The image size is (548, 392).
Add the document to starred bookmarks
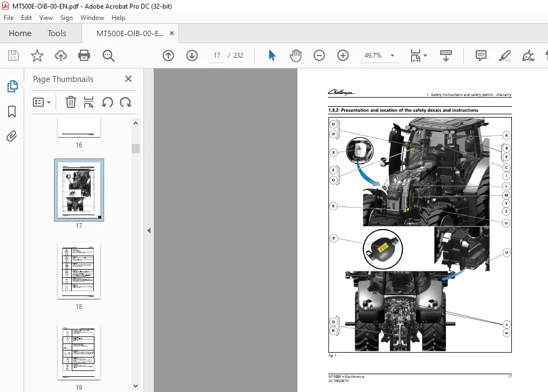37,56
